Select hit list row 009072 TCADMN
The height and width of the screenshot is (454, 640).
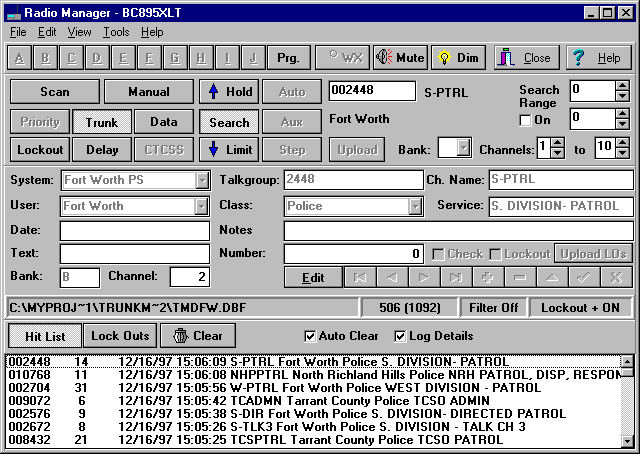pyautogui.click(x=313, y=401)
